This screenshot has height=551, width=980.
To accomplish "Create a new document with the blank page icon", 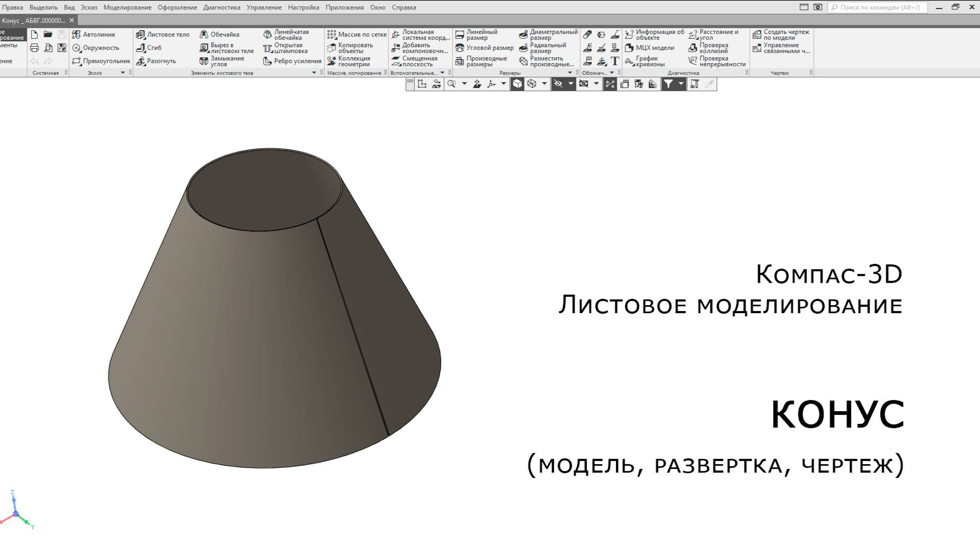I will point(34,34).
